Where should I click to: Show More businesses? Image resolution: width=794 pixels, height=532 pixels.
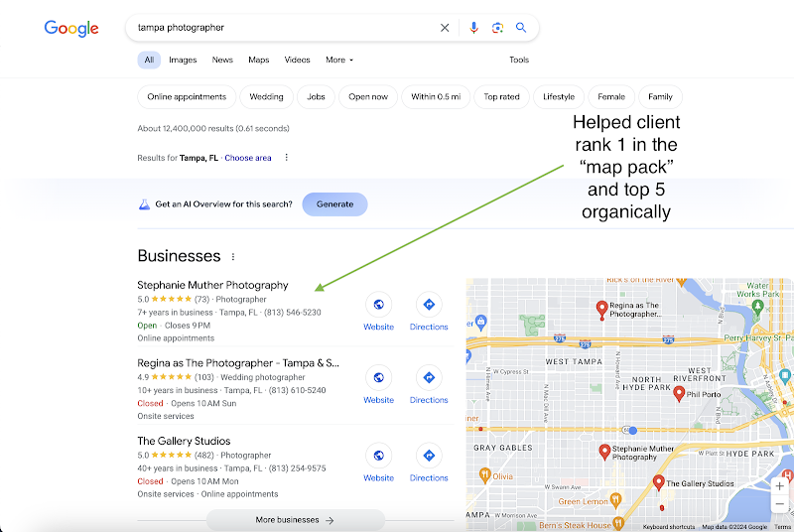coord(295,520)
